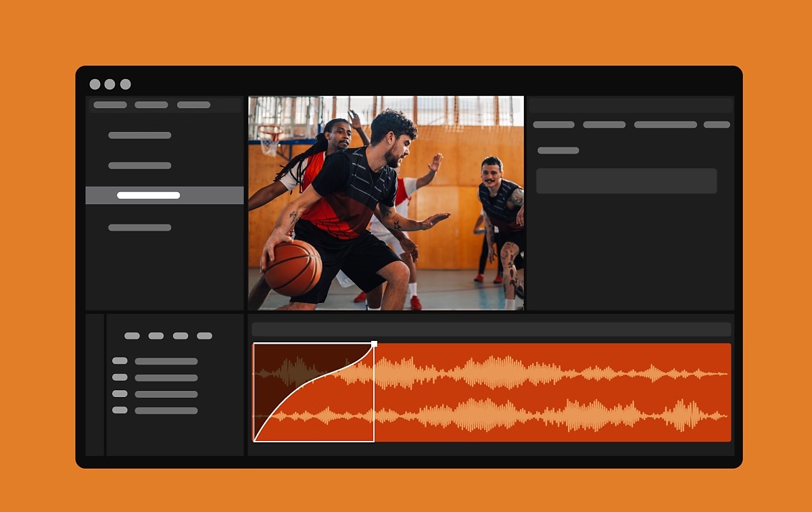Select the third timeline toolbar icon
The image size is (812, 512).
[x=181, y=335]
